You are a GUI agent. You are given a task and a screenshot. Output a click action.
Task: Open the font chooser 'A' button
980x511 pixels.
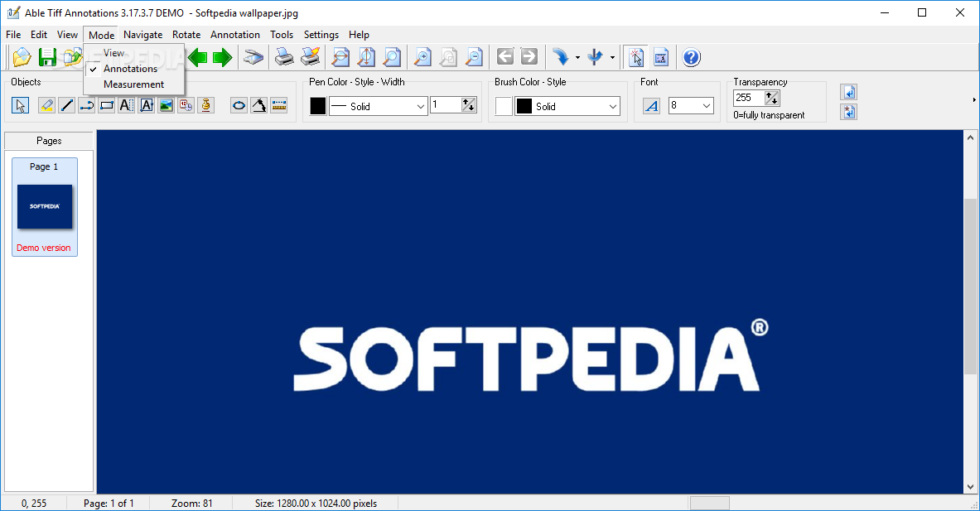[651, 106]
